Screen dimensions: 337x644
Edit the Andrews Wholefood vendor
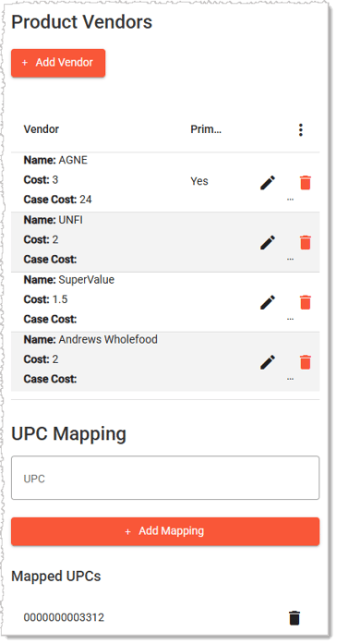coord(268,362)
